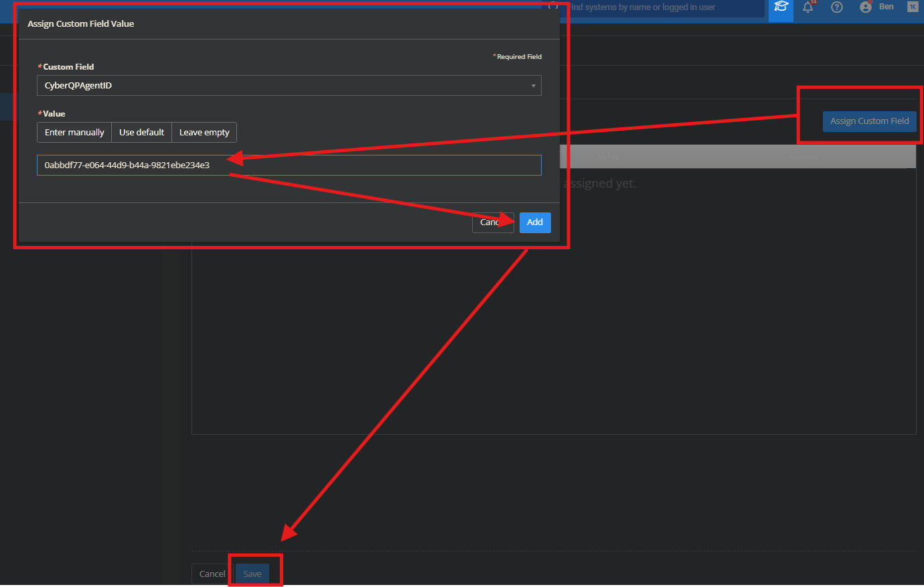Click the user menu label Ben
Screen dimensions: 924x587
(x=886, y=6)
